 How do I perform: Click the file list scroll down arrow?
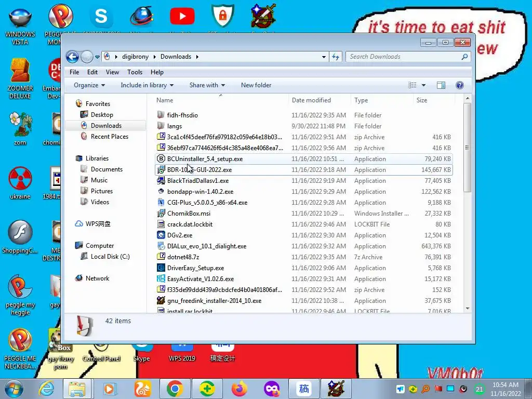pyautogui.click(x=468, y=309)
